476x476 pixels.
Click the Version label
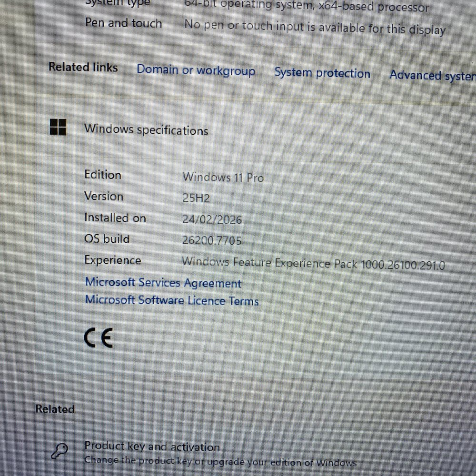[104, 196]
